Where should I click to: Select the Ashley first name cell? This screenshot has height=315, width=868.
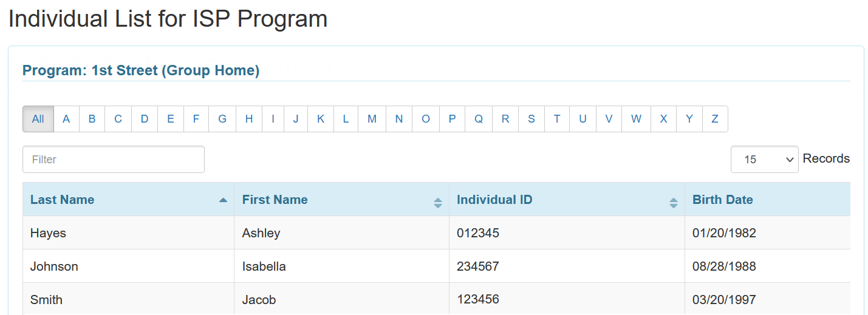(x=341, y=232)
